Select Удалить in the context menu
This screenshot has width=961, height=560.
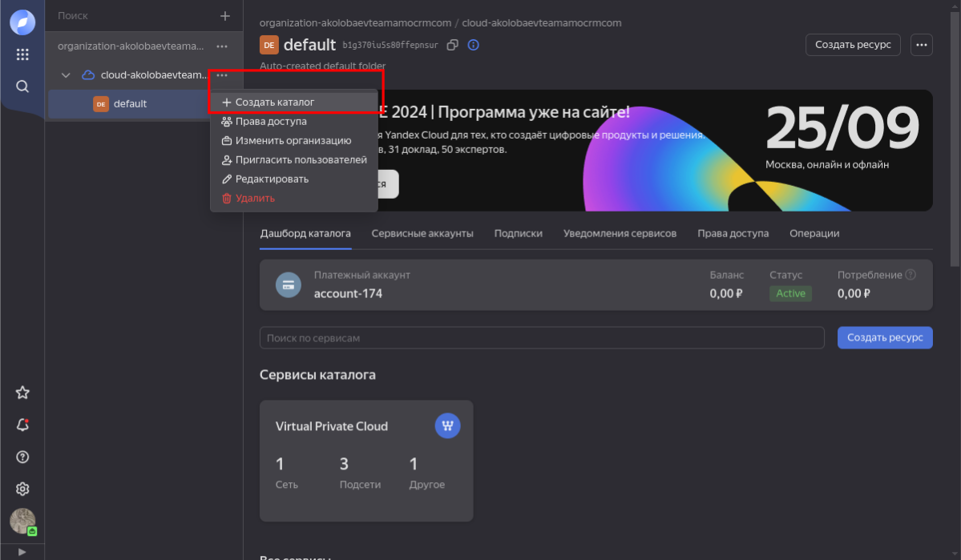tap(255, 198)
